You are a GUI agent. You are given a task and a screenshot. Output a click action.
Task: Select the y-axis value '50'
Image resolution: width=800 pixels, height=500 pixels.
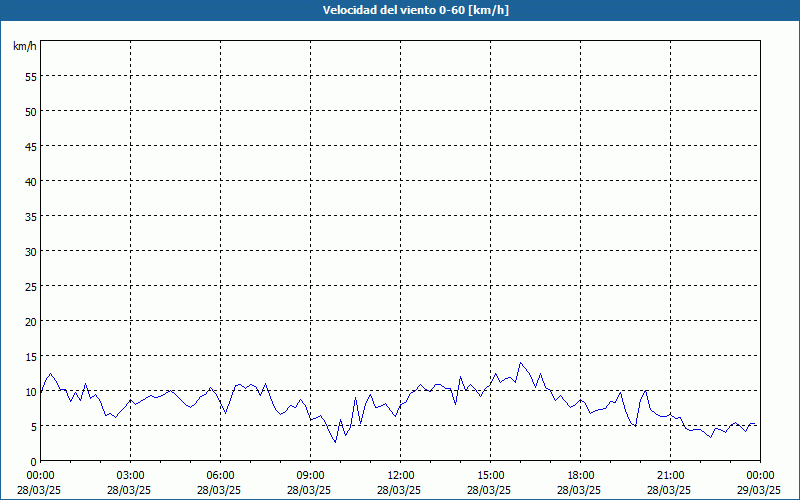point(30,112)
